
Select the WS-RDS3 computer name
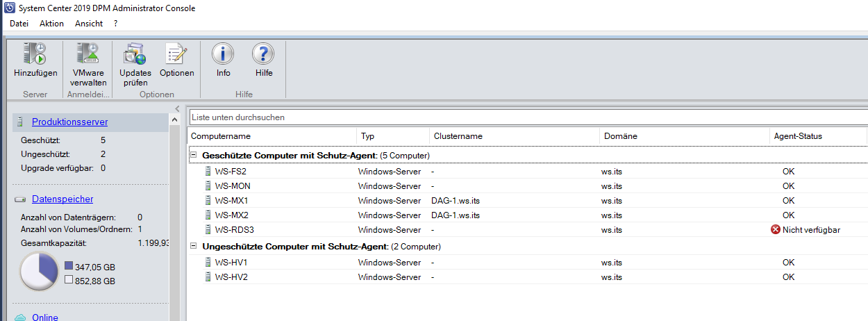tap(235, 229)
